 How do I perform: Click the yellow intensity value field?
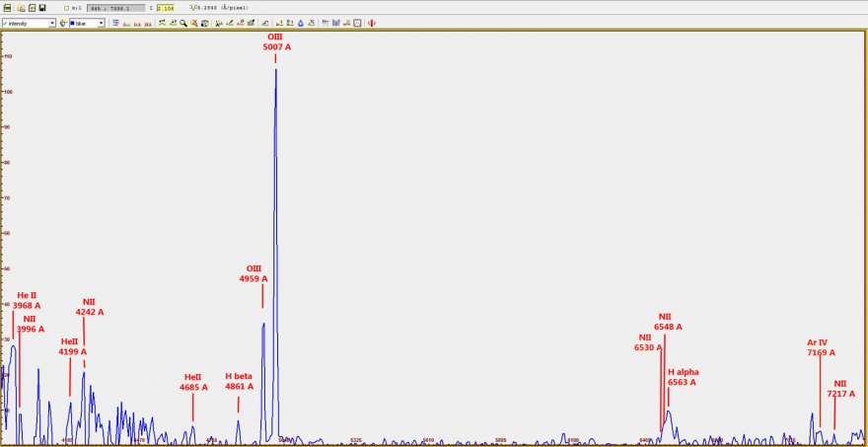click(164, 8)
